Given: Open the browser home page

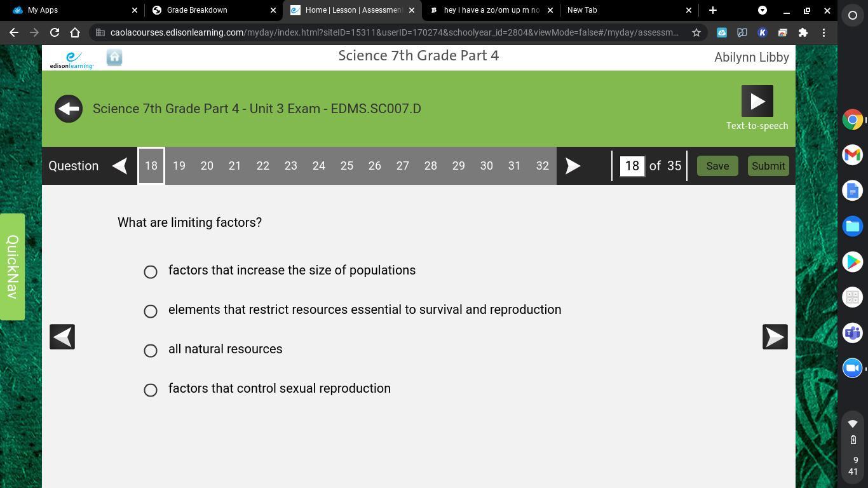Looking at the screenshot, I should (x=75, y=32).
